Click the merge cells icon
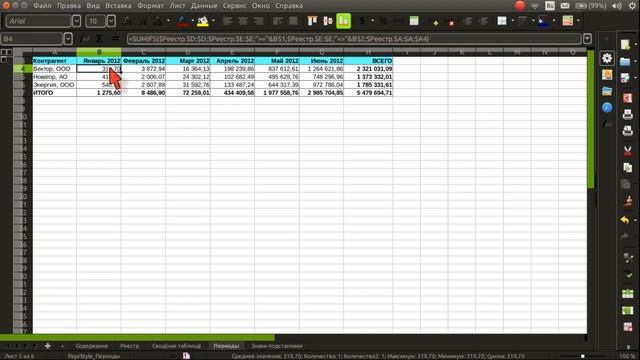Image resolution: width=640 pixels, height=360 pixels. click(293, 21)
